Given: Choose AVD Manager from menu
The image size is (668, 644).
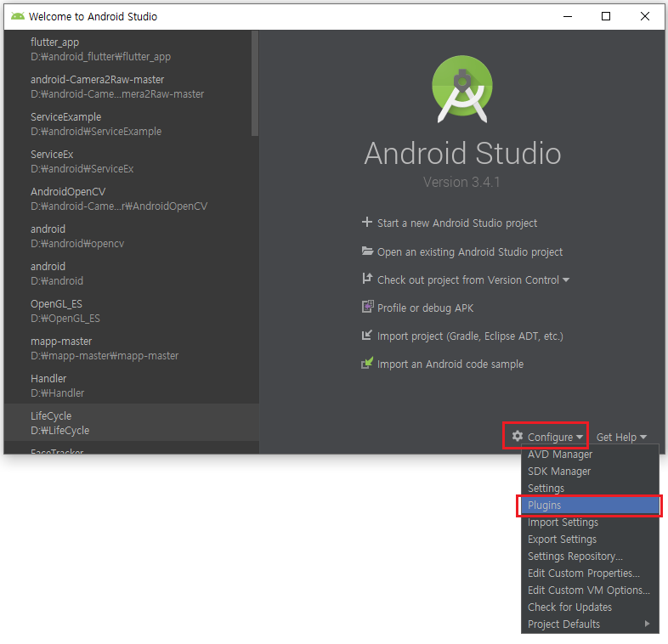Looking at the screenshot, I should [x=590, y=455].
